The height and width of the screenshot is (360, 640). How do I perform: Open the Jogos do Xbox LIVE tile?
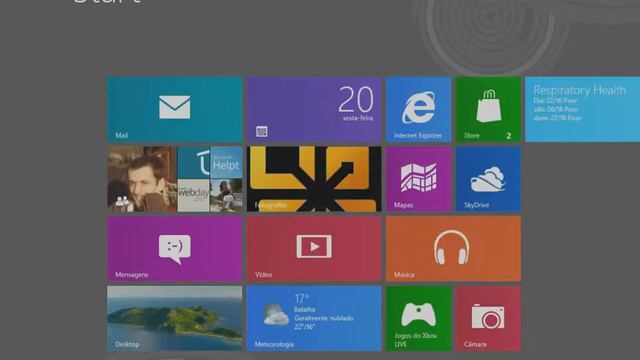418,318
